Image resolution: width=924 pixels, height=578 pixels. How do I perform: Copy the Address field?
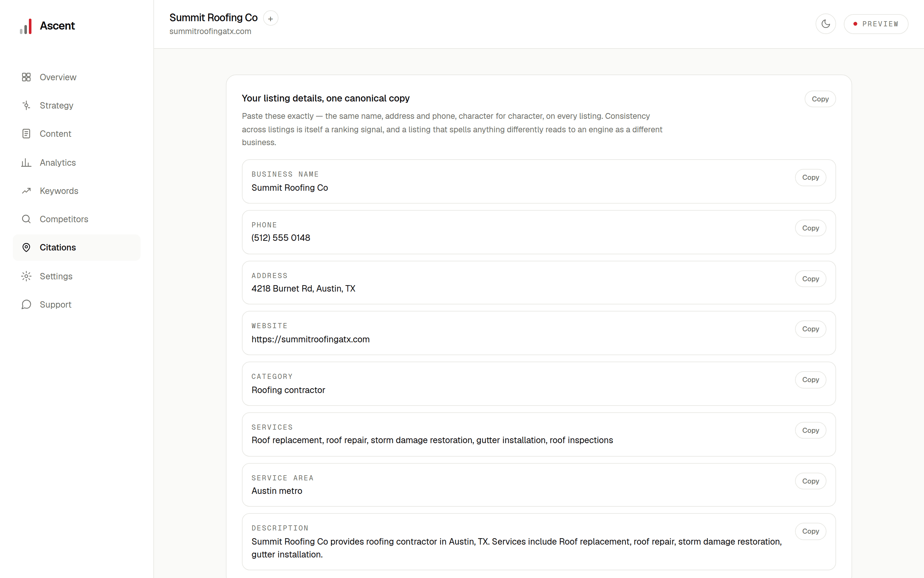pos(810,279)
